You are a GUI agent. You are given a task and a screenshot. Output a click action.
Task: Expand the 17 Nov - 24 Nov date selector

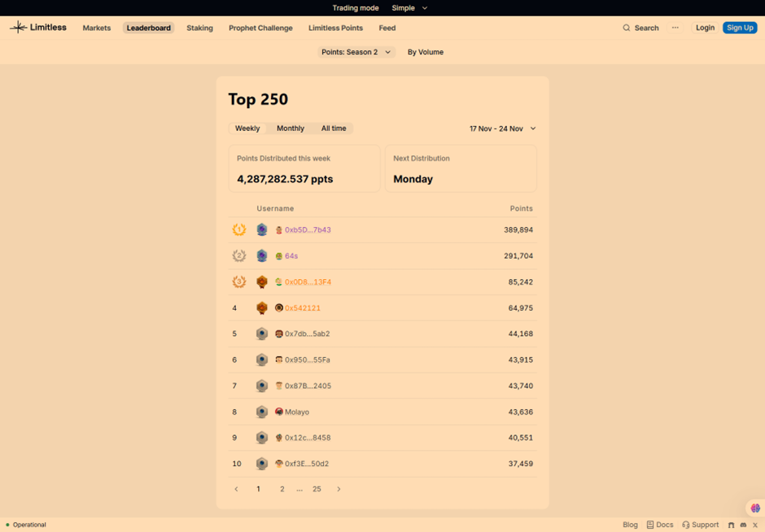502,128
